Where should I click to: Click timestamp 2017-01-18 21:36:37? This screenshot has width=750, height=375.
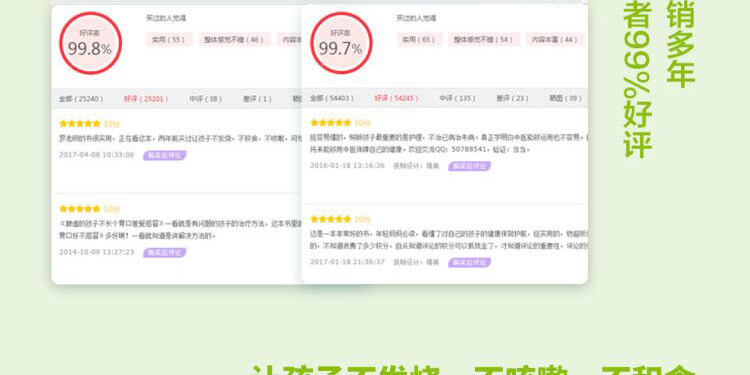click(347, 263)
